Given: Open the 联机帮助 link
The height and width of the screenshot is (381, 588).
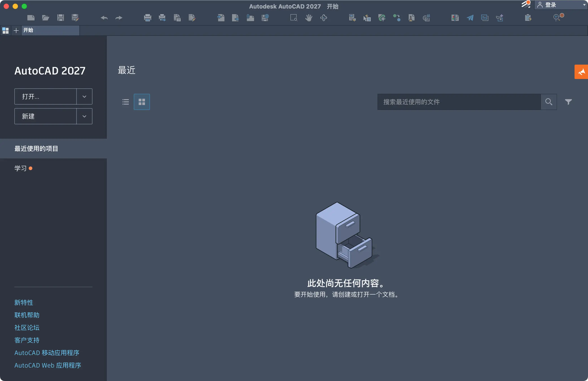Looking at the screenshot, I should click(27, 315).
